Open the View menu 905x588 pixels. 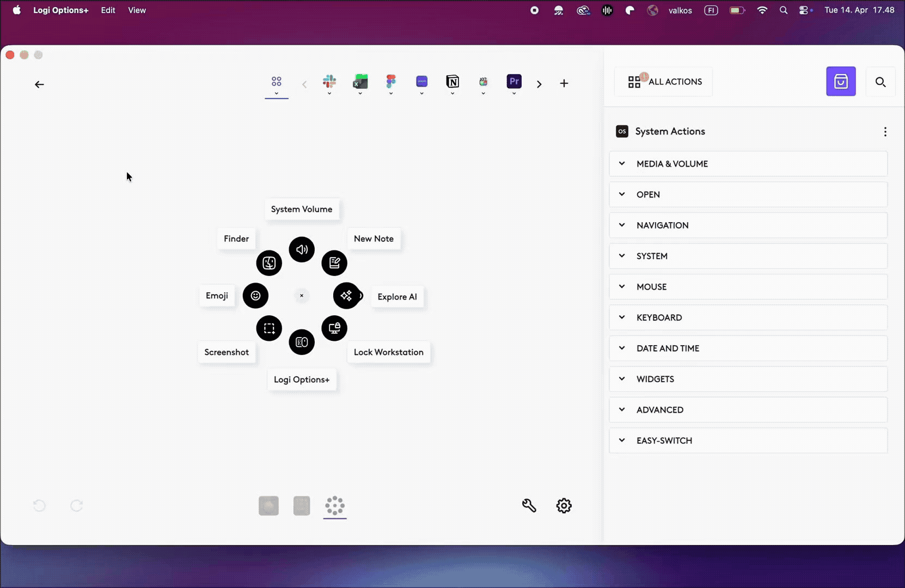[137, 10]
